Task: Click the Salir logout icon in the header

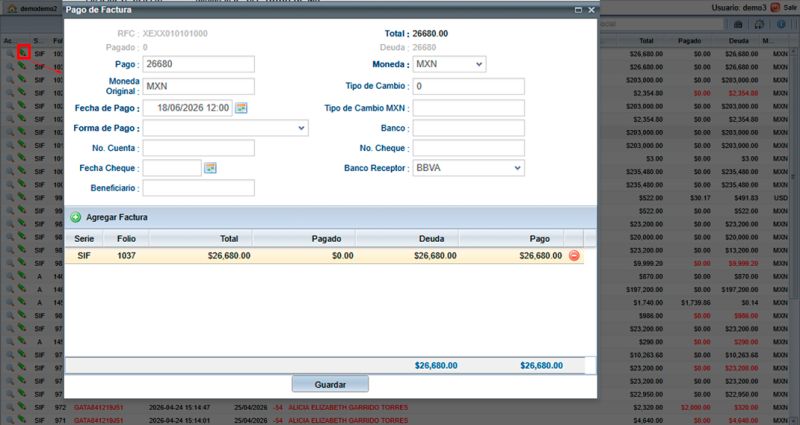Action: coord(775,8)
